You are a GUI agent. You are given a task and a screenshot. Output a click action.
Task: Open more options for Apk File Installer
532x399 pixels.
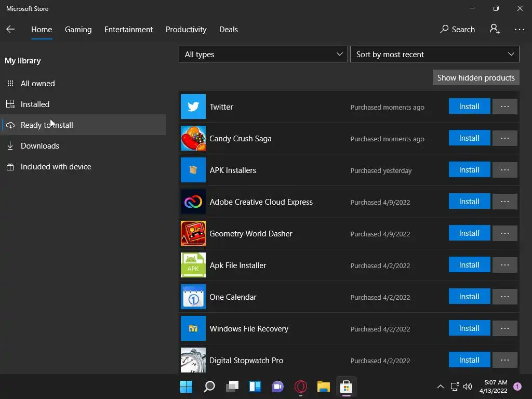click(x=505, y=265)
